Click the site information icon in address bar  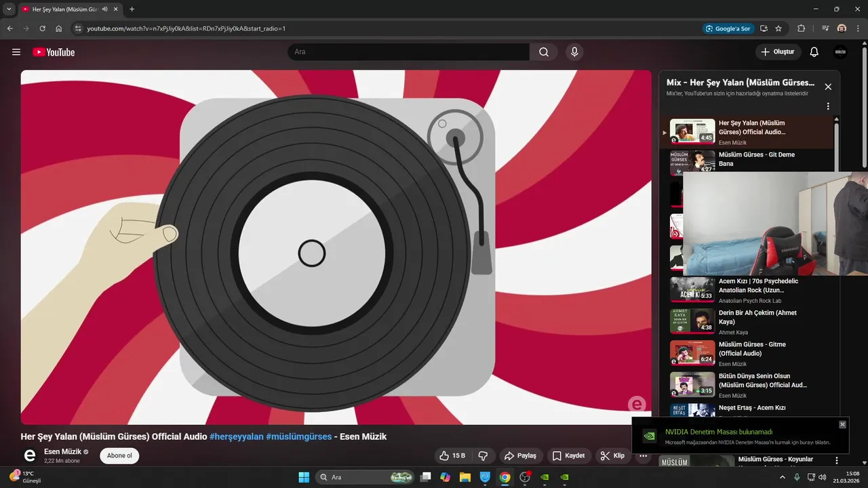pos(78,28)
